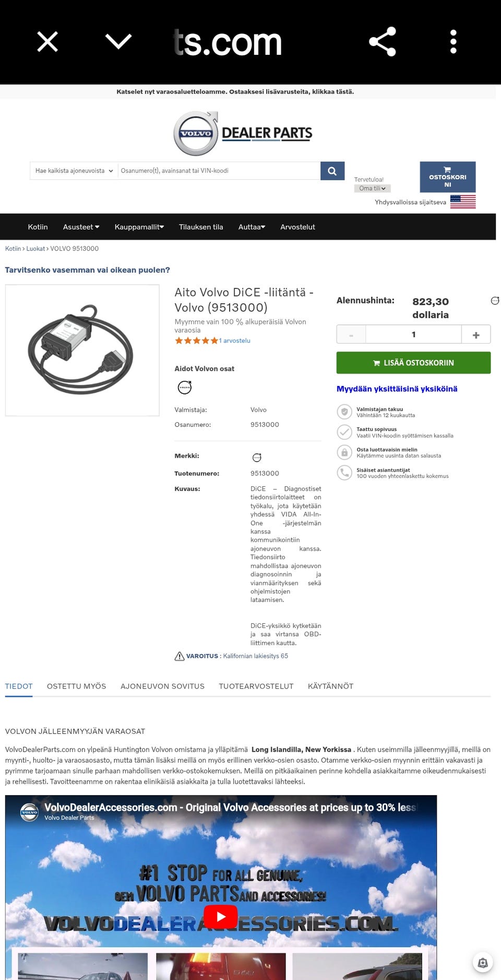The image size is (501, 980).
Task: Open the chat assistant icon
Action: point(483,962)
